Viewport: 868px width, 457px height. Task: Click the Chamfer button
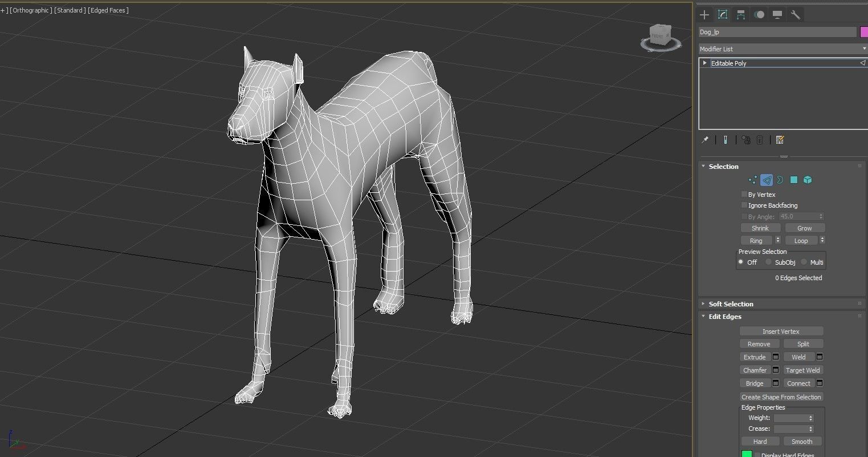pyautogui.click(x=755, y=370)
